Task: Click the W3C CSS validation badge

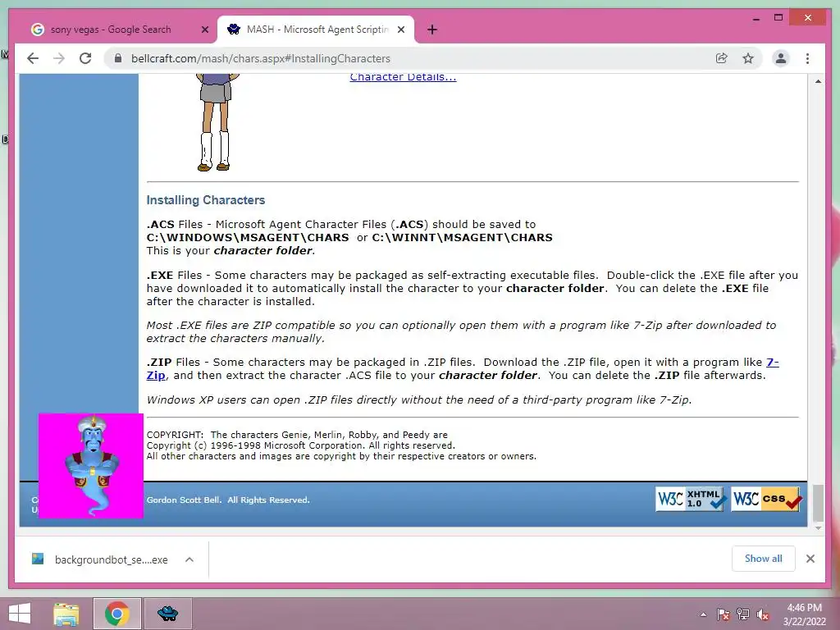Action: pyautogui.click(x=766, y=499)
